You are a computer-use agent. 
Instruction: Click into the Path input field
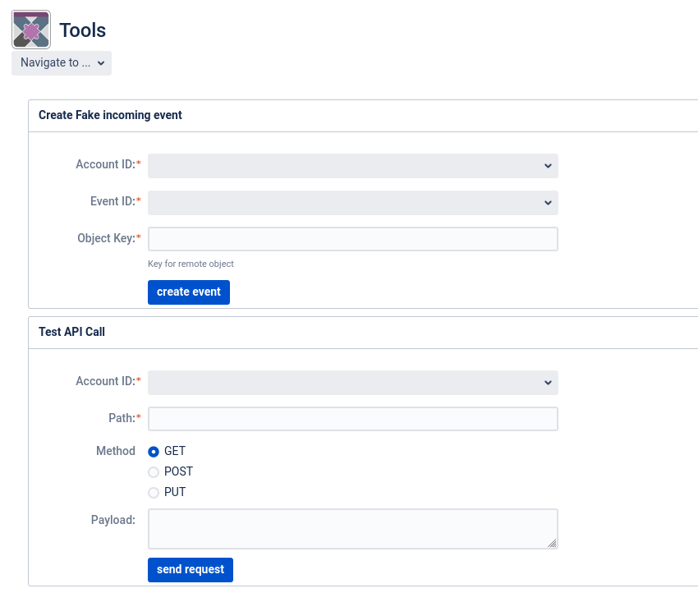pyautogui.click(x=353, y=419)
